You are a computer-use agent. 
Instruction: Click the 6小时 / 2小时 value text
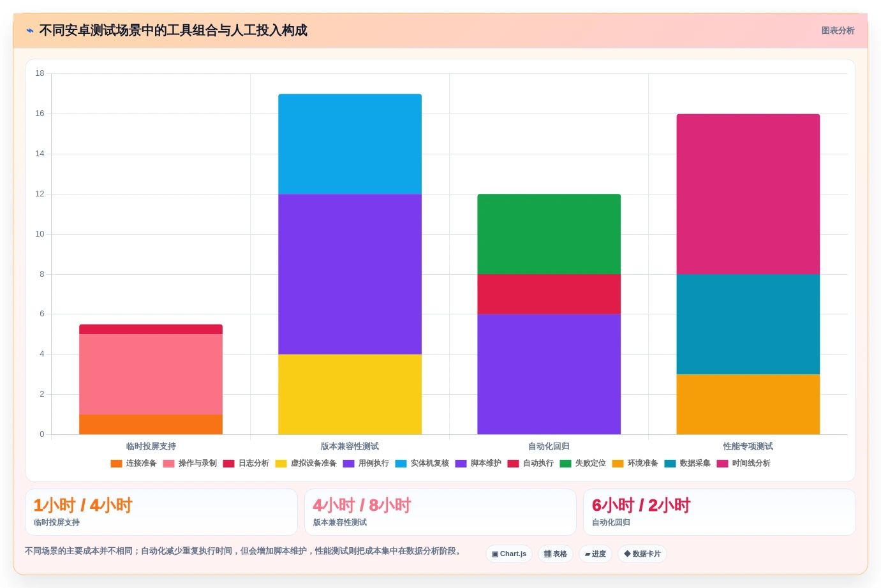[x=641, y=506]
